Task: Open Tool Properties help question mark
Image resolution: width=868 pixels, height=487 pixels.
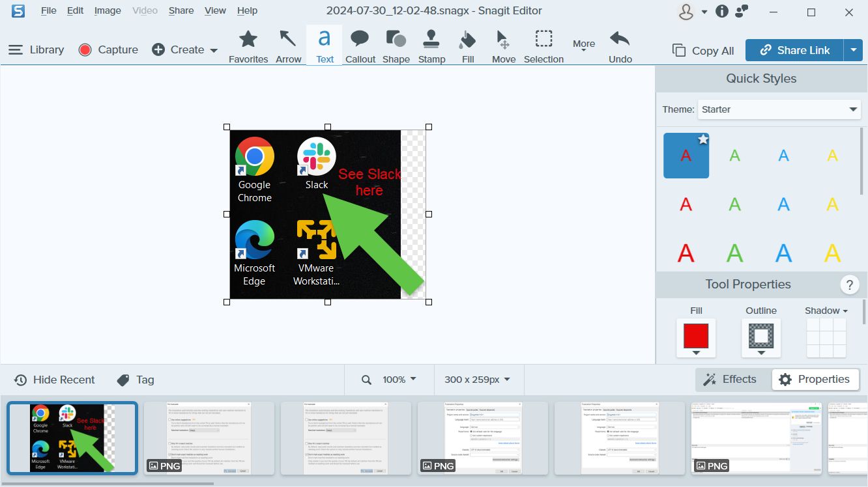Action: [x=849, y=285]
